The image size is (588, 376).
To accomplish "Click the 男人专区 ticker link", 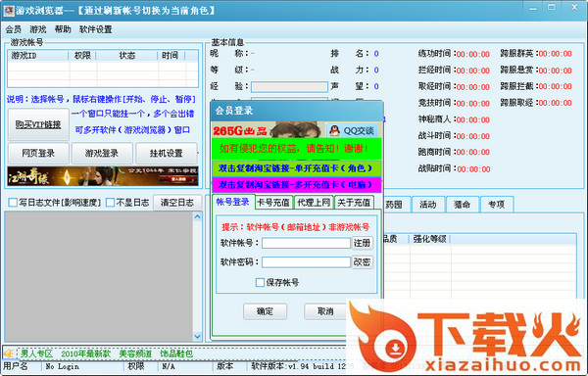I will pyautogui.click(x=36, y=353).
